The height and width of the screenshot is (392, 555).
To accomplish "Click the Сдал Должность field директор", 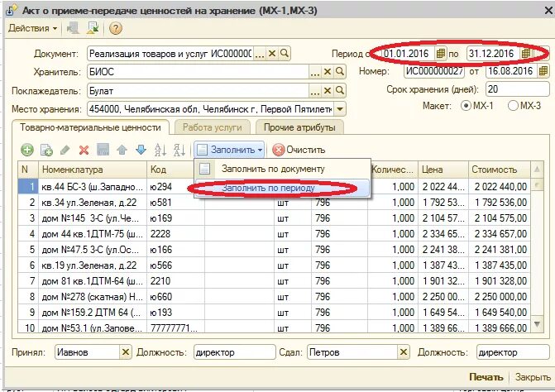I will coord(513,352).
